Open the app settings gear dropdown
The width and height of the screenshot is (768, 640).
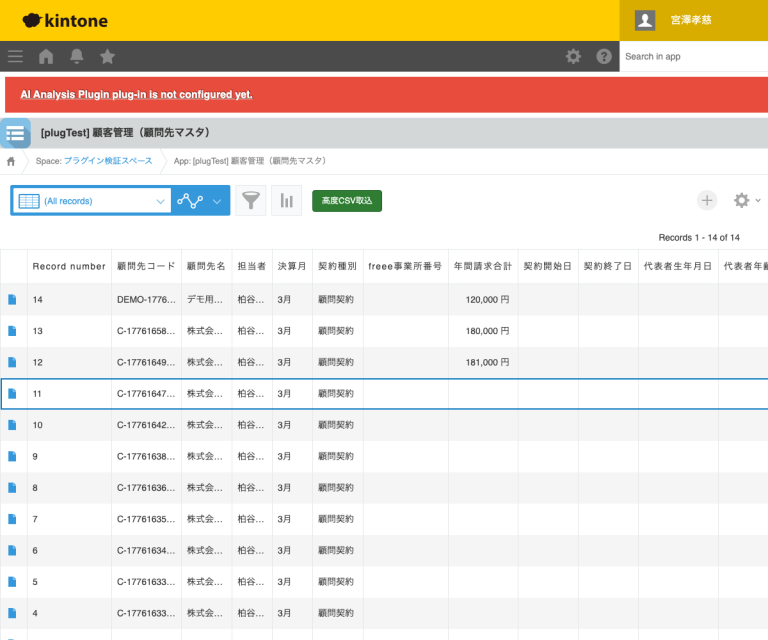(x=746, y=201)
